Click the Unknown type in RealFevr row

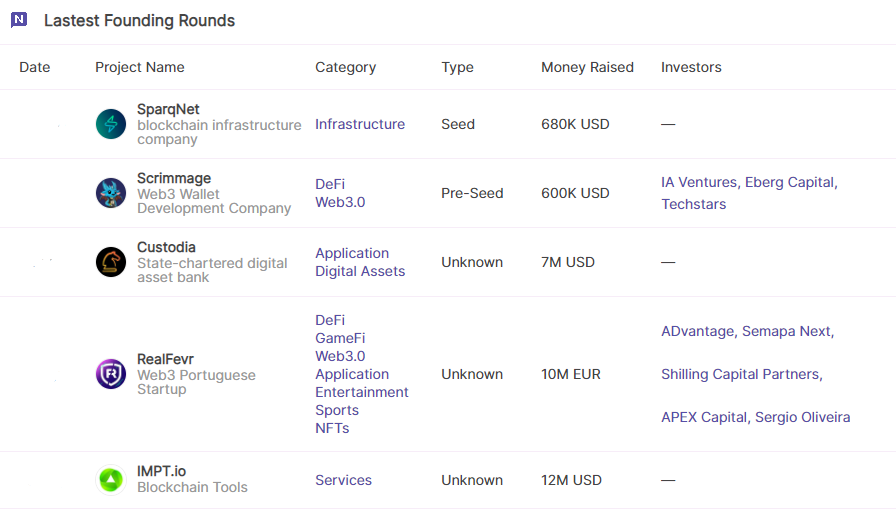pyautogui.click(x=472, y=374)
